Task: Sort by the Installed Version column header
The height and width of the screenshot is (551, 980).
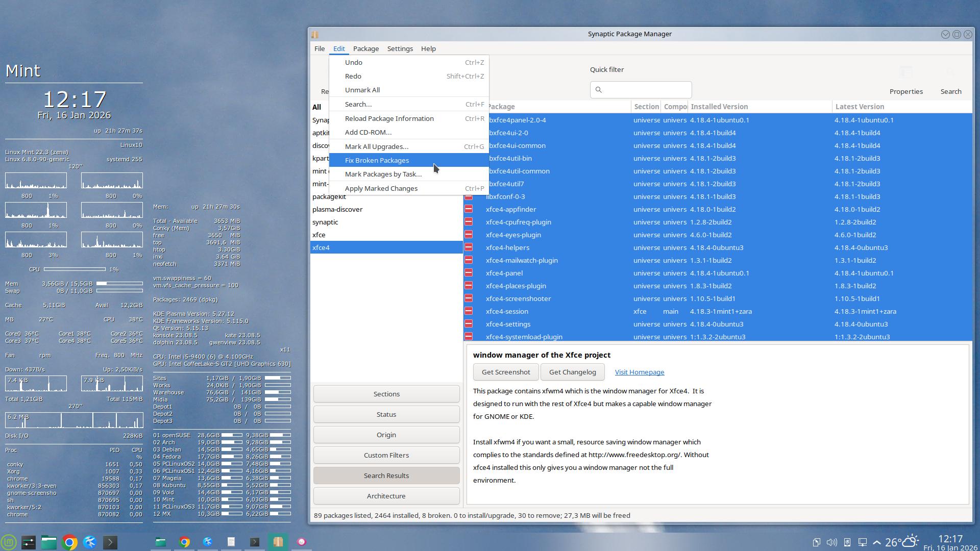Action: click(x=719, y=107)
